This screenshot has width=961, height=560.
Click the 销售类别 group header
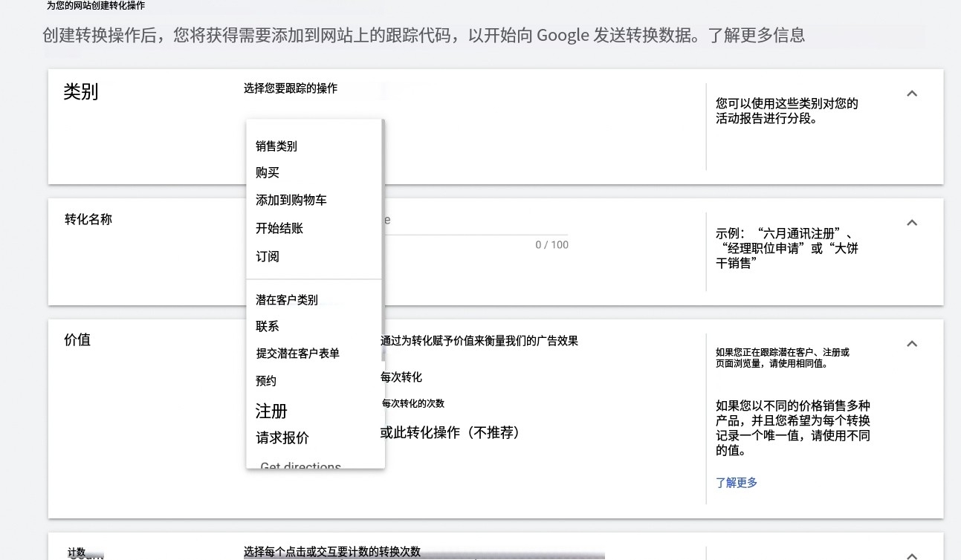coord(276,146)
